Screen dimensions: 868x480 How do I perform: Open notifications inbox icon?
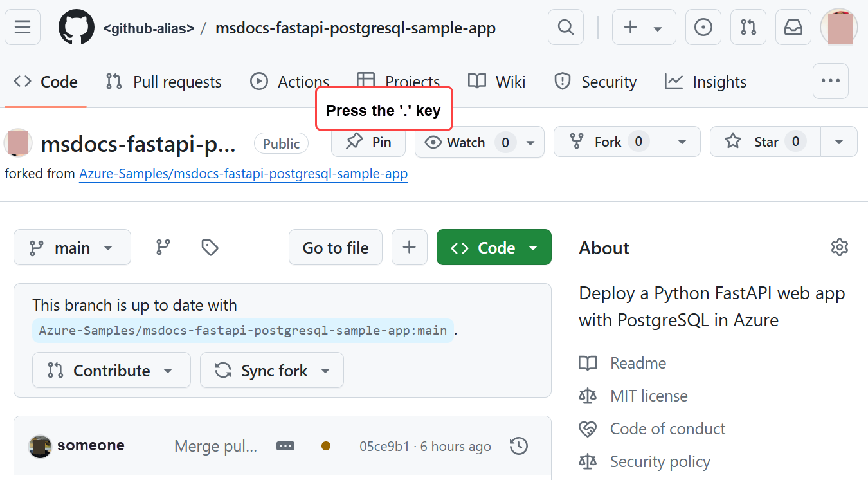(x=793, y=27)
